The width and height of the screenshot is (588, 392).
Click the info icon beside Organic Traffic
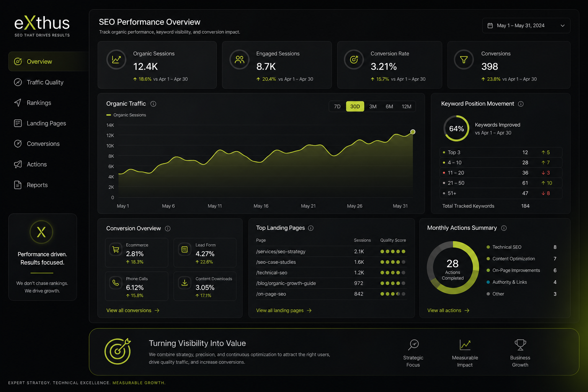pyautogui.click(x=153, y=104)
